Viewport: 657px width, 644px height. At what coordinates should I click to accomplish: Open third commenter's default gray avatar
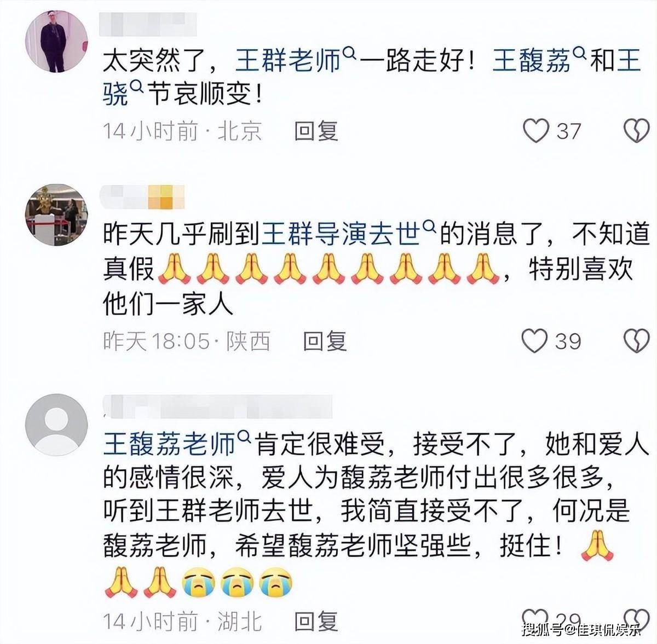(x=57, y=424)
